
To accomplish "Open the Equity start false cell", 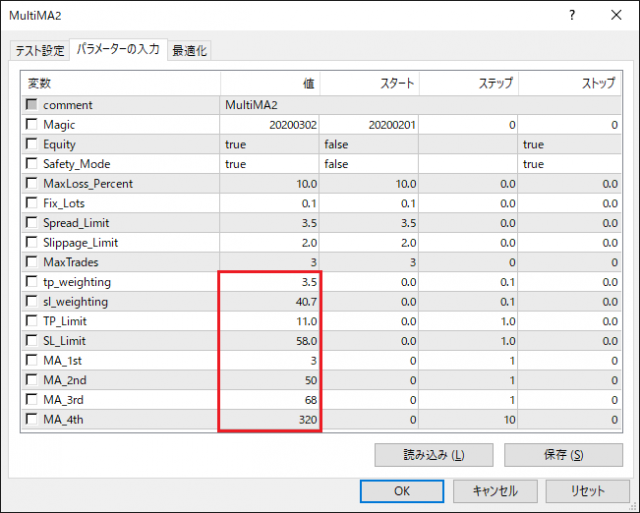I will point(369,144).
